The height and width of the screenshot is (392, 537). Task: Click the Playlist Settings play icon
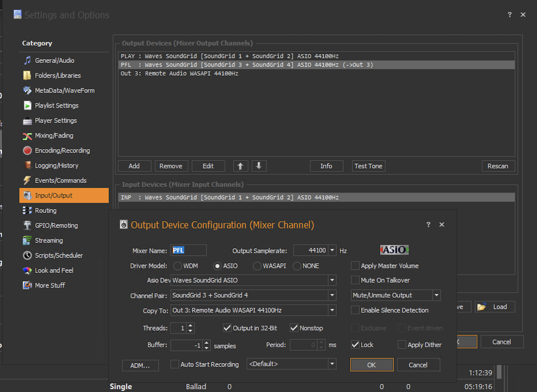(27, 106)
